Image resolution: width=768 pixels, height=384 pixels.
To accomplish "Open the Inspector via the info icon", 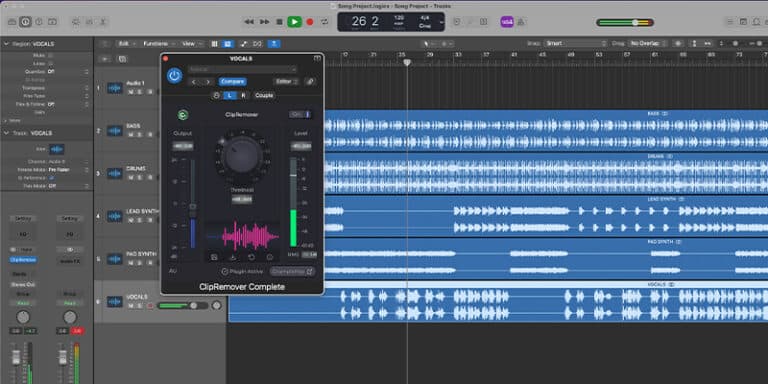I will pyautogui.click(x=25, y=22).
